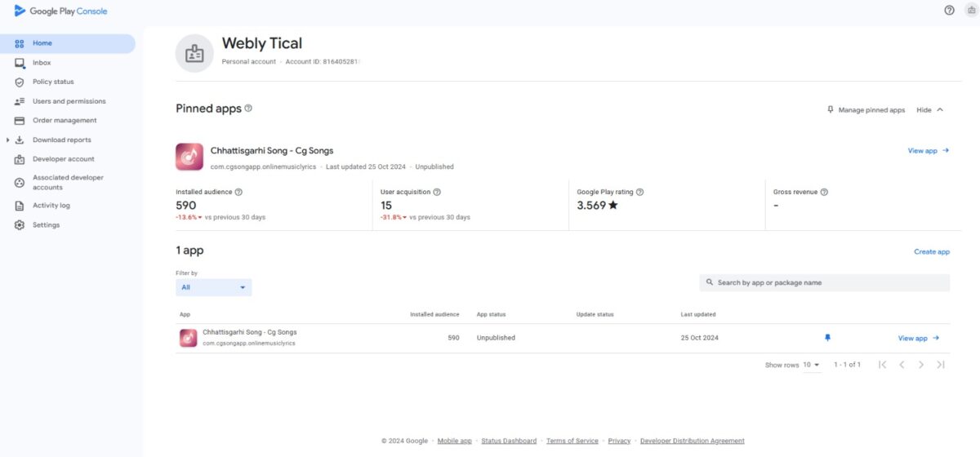Image resolution: width=980 pixels, height=457 pixels.
Task: Click the Last updated column header
Action: tap(698, 314)
